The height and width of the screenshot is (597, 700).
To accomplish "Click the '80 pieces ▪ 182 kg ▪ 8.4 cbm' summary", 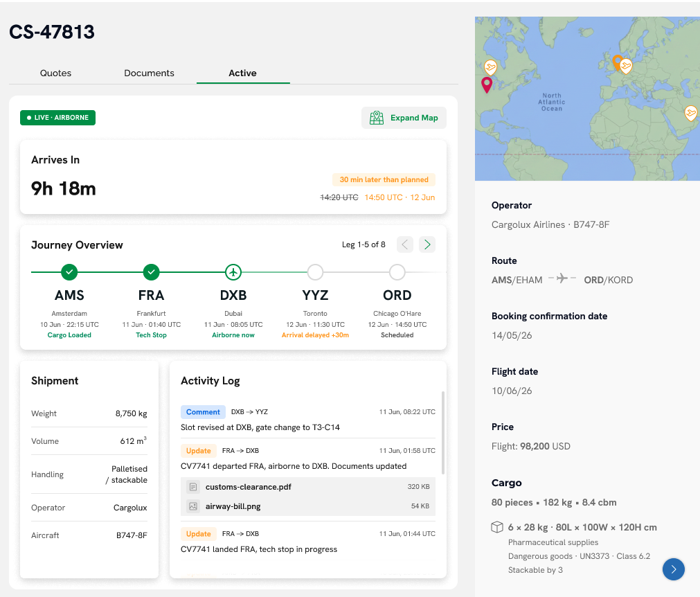I will tap(554, 502).
